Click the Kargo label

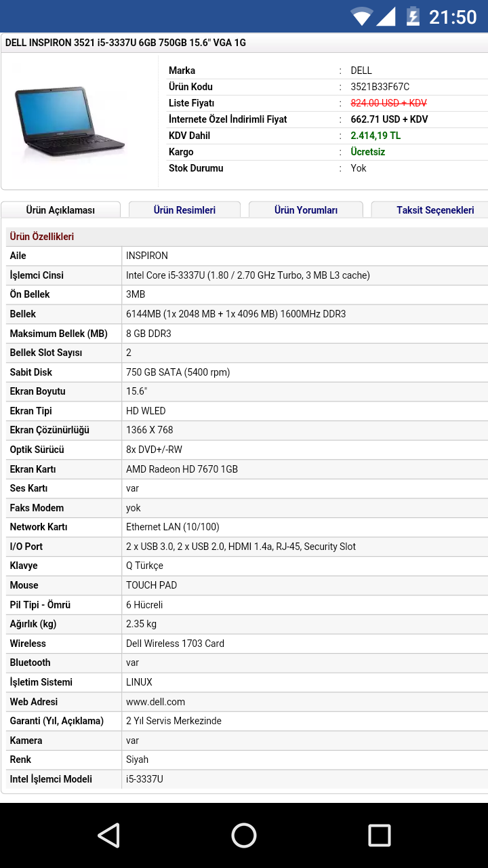coord(181,152)
